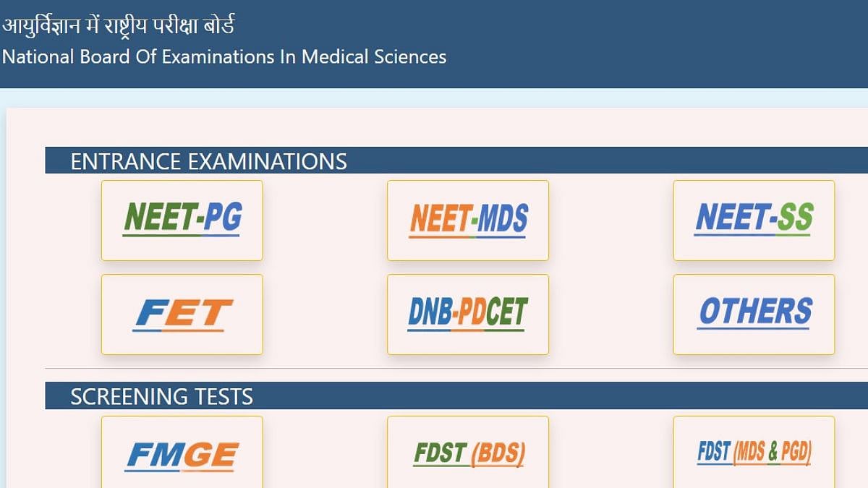Click the Hindi board title text
This screenshot has width=868, height=488.
click(x=118, y=27)
